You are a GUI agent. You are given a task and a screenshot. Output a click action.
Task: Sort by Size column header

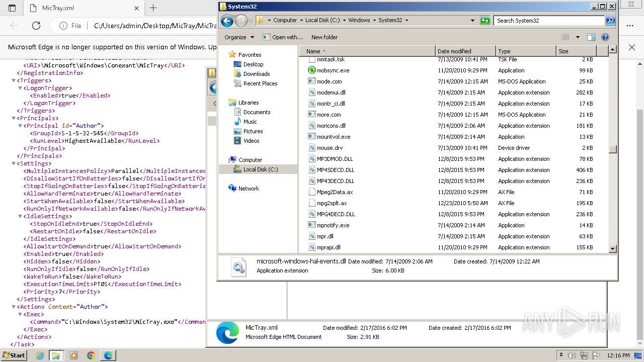pyautogui.click(x=576, y=51)
